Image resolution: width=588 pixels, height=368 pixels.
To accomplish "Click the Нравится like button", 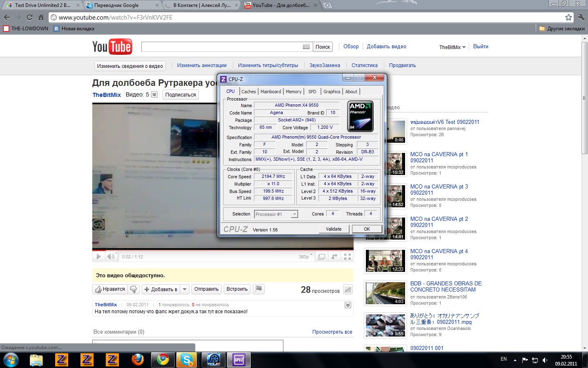I will click(110, 289).
